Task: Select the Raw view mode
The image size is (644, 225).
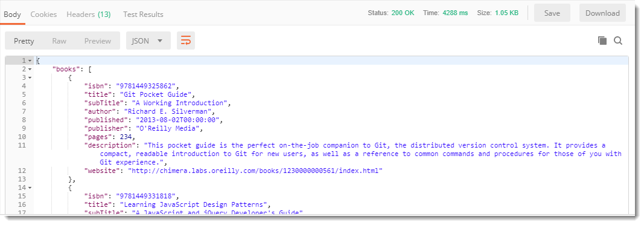Action: tap(59, 41)
